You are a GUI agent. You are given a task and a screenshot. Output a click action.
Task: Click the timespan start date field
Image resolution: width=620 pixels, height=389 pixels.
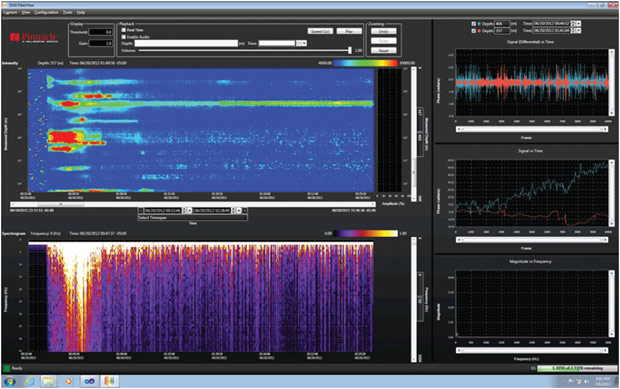(x=163, y=211)
